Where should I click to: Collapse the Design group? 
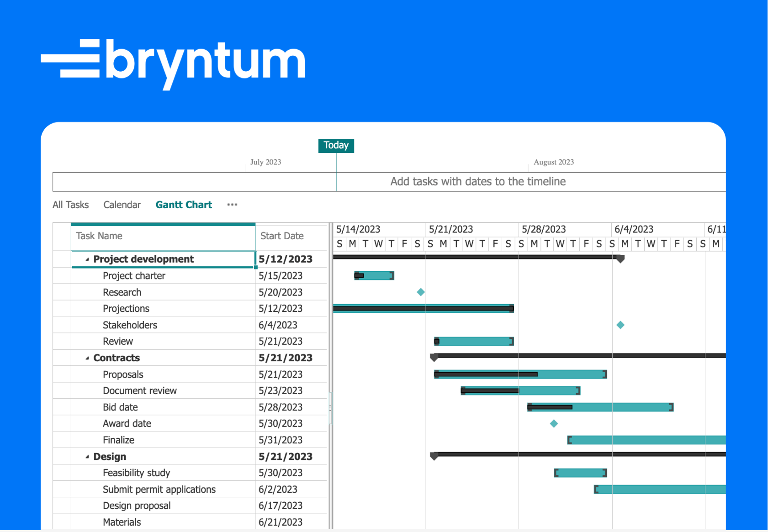tap(87, 456)
